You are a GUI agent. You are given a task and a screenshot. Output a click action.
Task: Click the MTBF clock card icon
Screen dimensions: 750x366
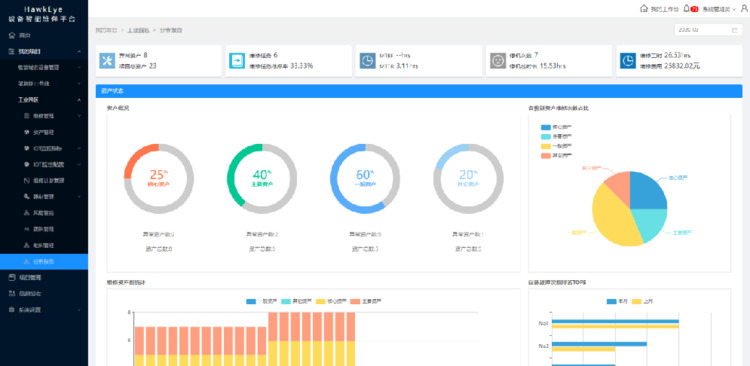coord(367,61)
